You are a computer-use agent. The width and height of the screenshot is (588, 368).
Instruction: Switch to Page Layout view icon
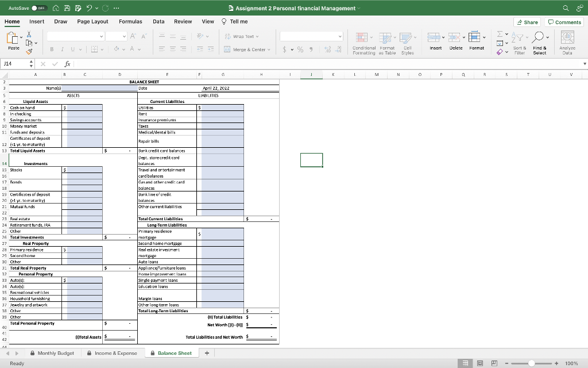click(480, 363)
